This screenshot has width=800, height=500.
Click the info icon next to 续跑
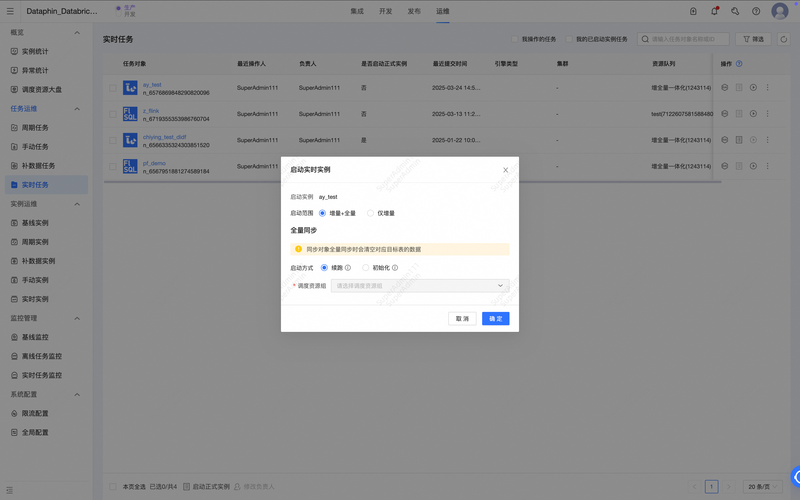pyautogui.click(x=348, y=268)
